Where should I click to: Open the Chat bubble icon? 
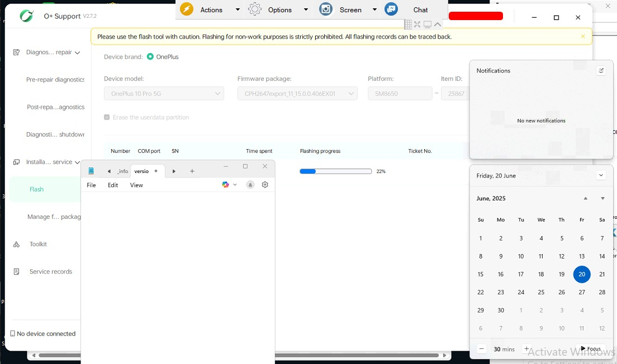click(391, 9)
